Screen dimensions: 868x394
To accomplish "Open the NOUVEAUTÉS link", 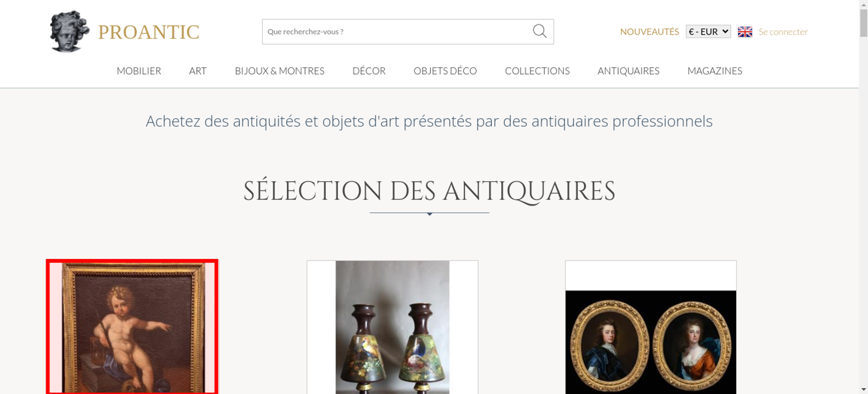I will (649, 32).
